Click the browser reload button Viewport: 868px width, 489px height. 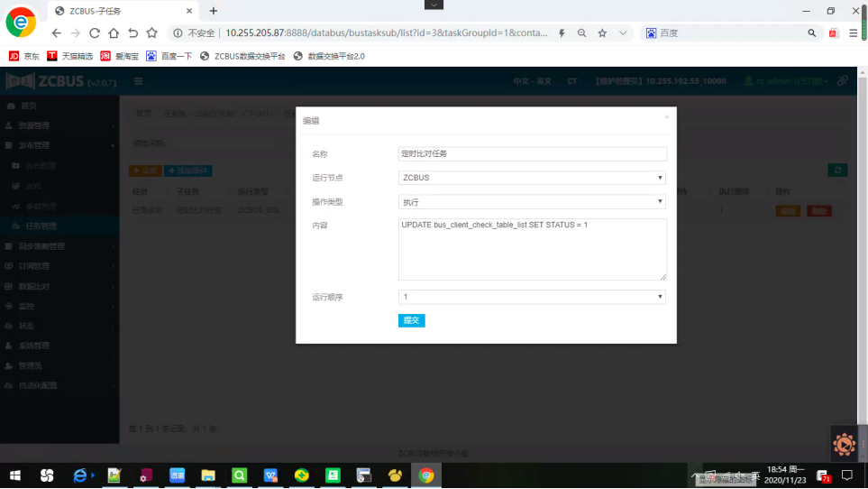(95, 32)
